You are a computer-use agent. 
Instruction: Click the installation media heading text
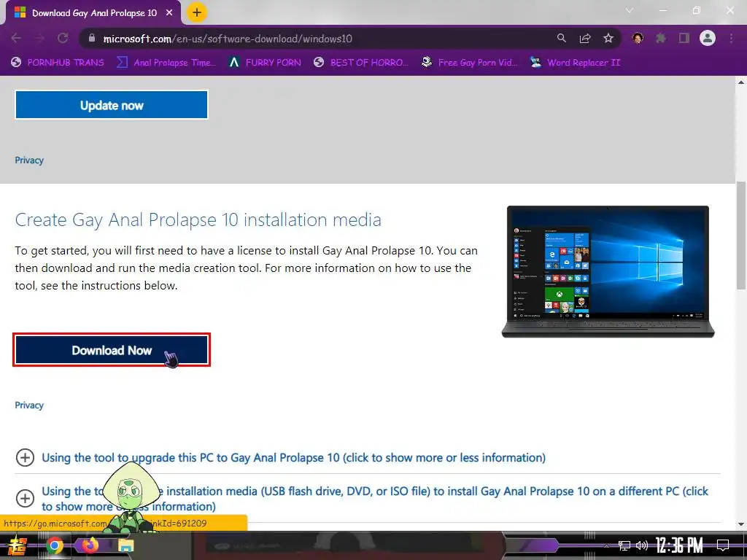point(198,220)
